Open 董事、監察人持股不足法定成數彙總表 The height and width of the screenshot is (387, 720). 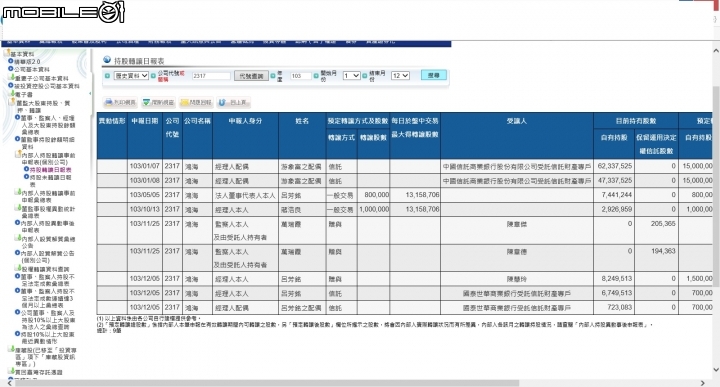click(47, 280)
